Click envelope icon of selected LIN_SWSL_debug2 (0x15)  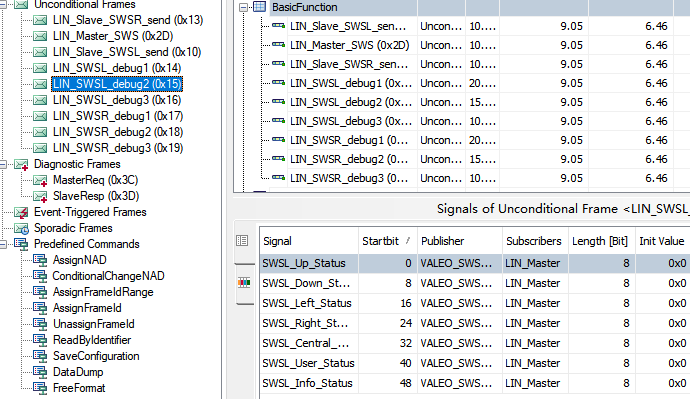point(40,84)
